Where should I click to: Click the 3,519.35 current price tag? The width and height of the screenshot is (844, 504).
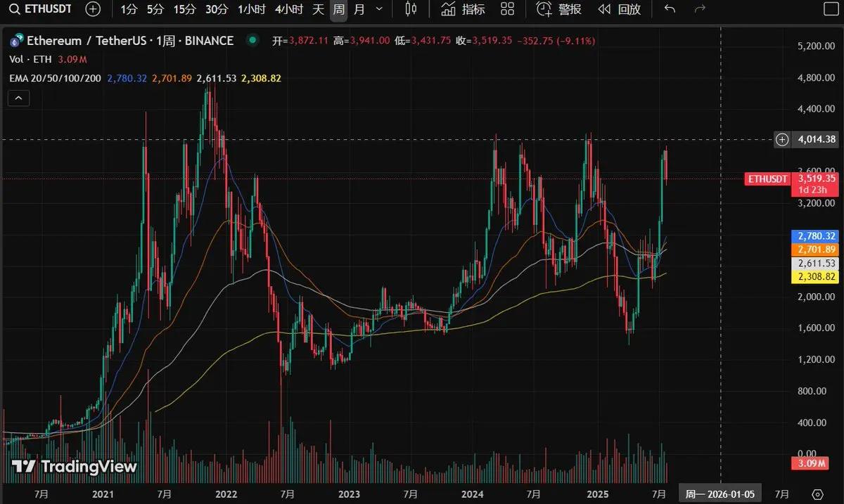[816, 179]
